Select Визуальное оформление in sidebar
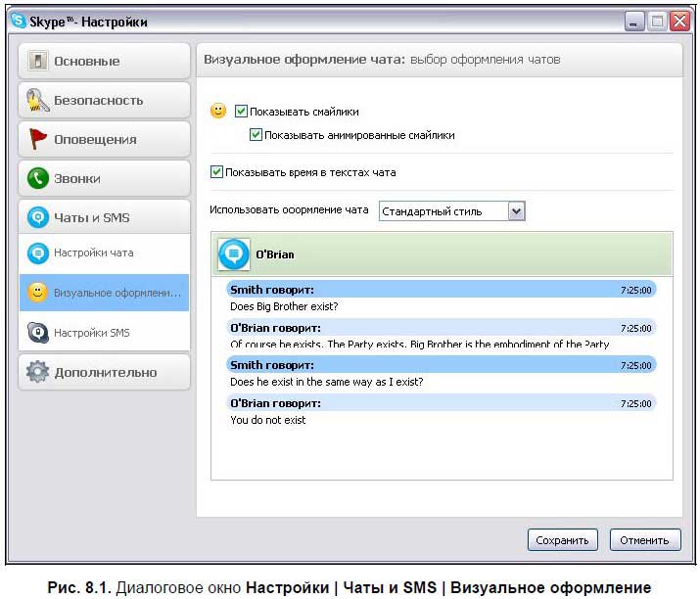The width and height of the screenshot is (700, 599). pos(116,293)
